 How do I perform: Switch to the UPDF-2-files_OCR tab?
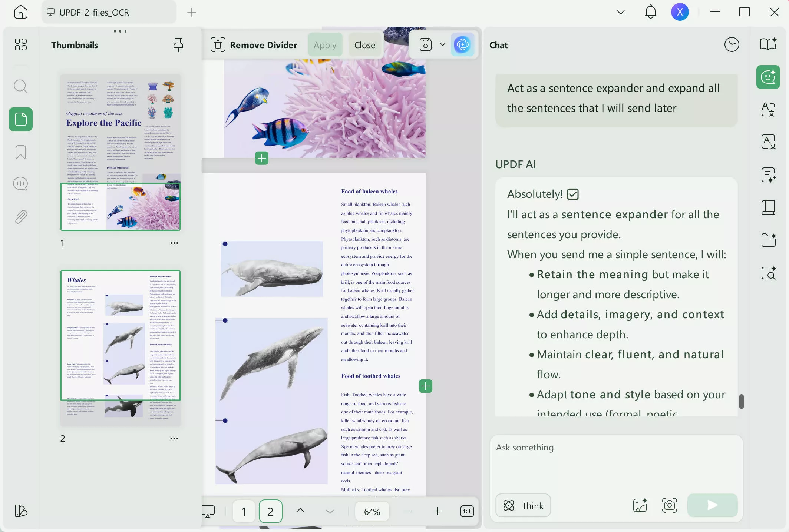point(94,12)
